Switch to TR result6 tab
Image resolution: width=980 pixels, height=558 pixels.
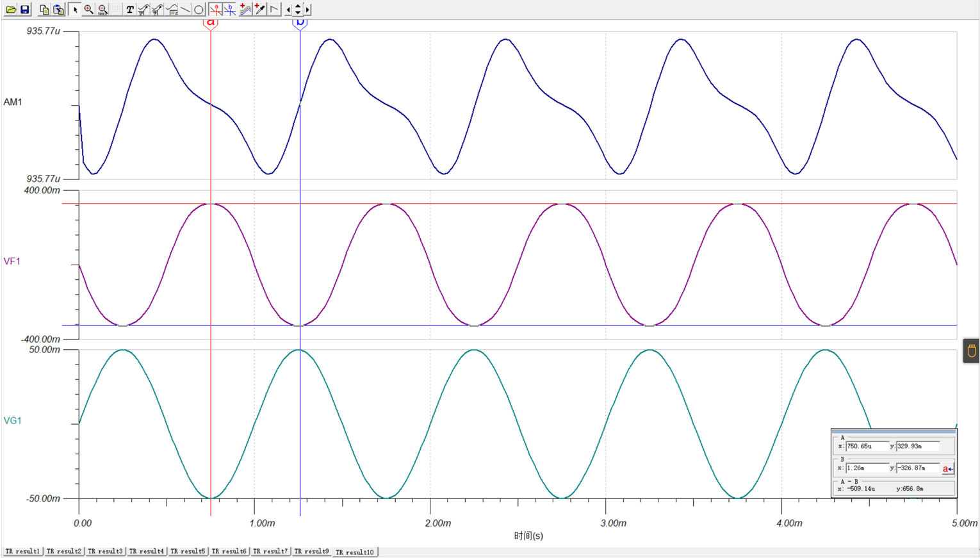[229, 551]
